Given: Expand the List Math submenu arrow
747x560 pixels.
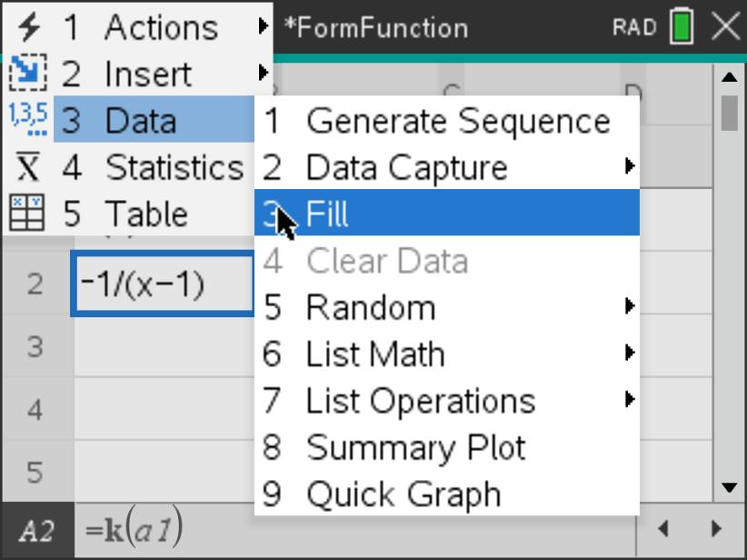Looking at the screenshot, I should pyautogui.click(x=629, y=353).
